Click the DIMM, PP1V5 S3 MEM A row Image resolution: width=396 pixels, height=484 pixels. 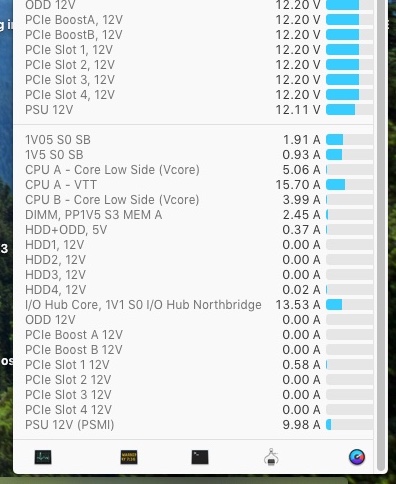(x=199, y=215)
